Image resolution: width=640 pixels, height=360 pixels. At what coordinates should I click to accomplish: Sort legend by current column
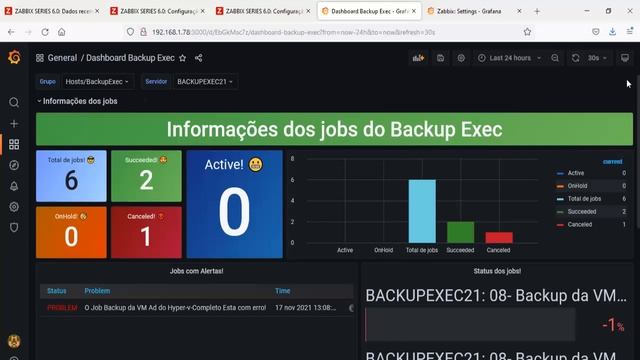(613, 162)
